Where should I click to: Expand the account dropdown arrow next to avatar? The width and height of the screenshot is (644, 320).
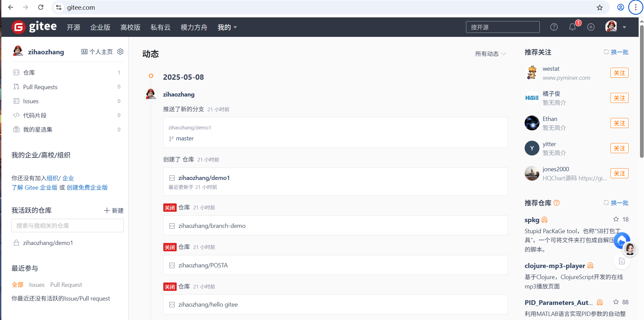click(624, 27)
